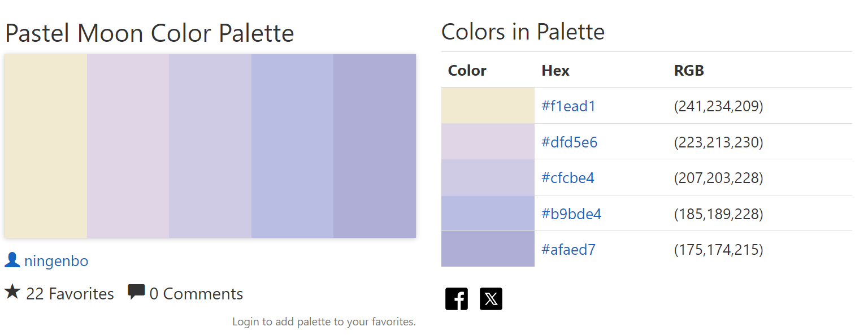The height and width of the screenshot is (335, 868).
Task: Open the #cfcbe4 hex link
Action: click(568, 178)
